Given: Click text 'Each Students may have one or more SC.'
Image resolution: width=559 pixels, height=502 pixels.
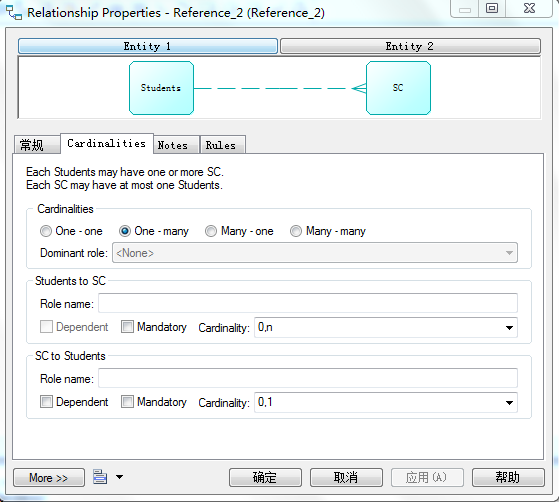Looking at the screenshot, I should point(125,172).
